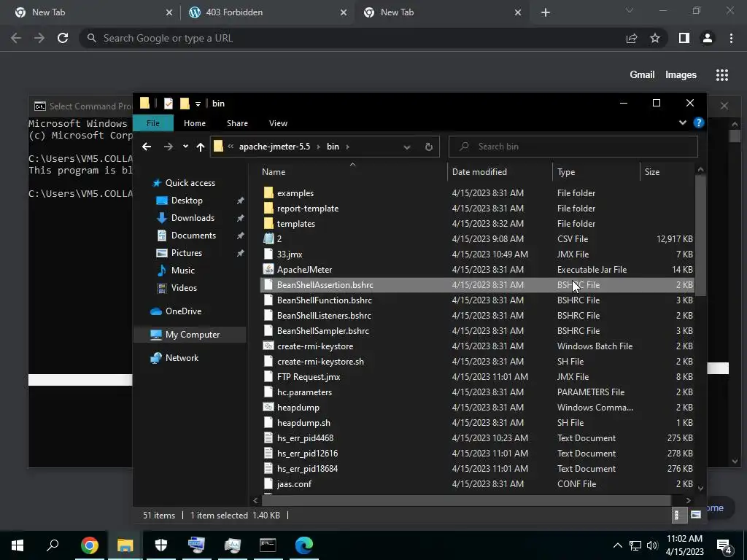Open File Explorer help icon
747x560 pixels.
click(x=698, y=122)
